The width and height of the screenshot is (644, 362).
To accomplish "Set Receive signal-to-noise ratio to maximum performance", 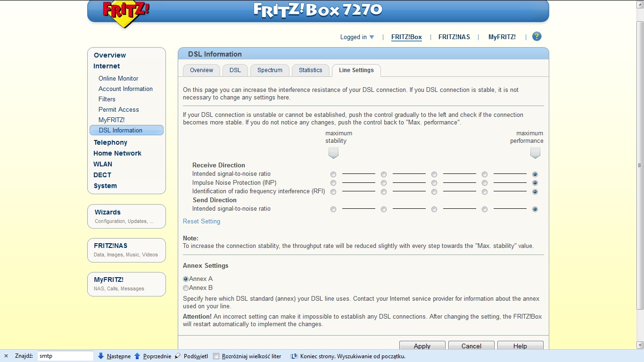I will (535, 174).
